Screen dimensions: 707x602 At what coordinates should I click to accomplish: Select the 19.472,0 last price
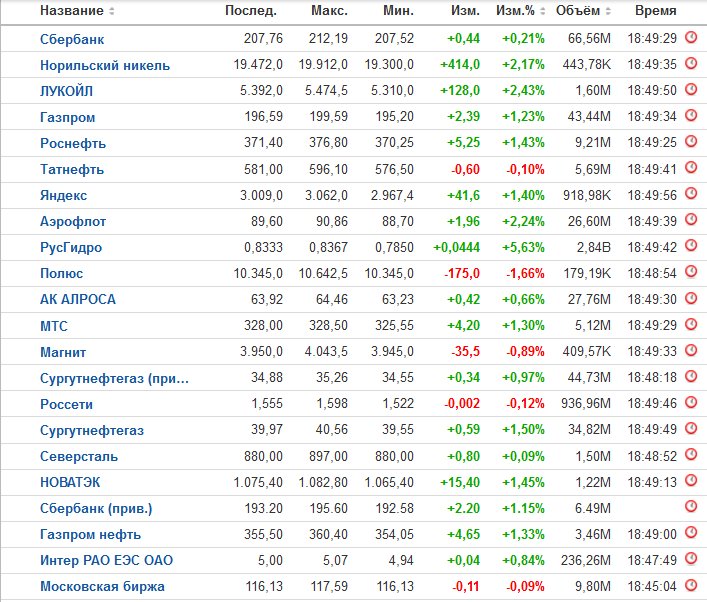point(258,65)
